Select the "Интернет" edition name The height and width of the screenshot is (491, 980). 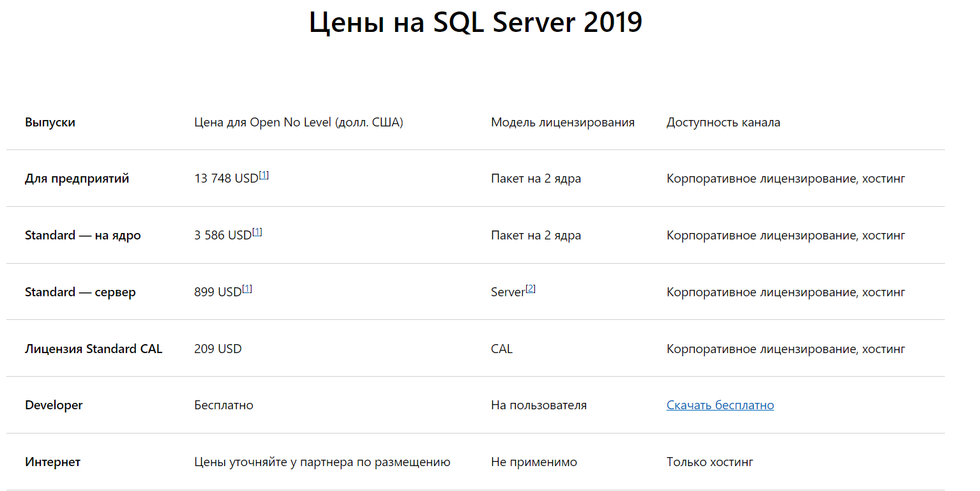52,462
